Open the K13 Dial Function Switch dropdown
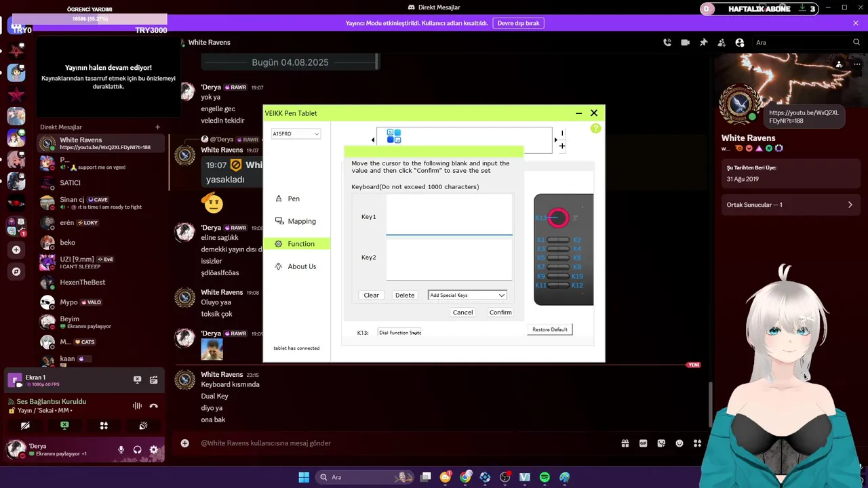 399,333
